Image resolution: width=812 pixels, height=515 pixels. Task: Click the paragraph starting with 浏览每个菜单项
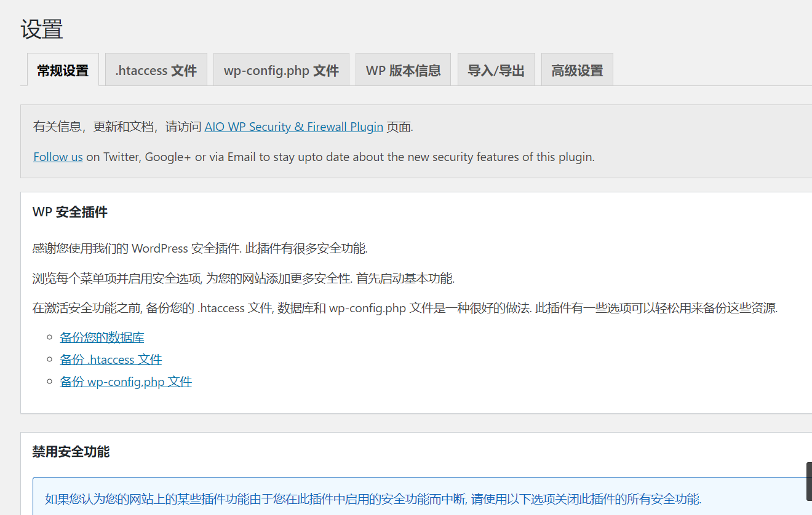pyautogui.click(x=243, y=278)
